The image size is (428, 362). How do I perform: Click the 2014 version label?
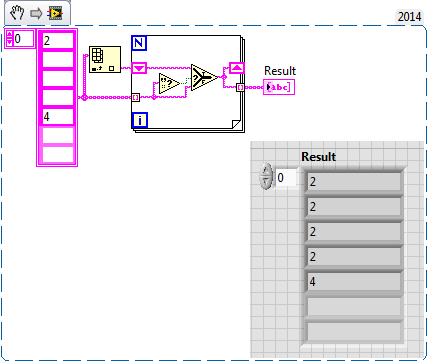pyautogui.click(x=409, y=16)
